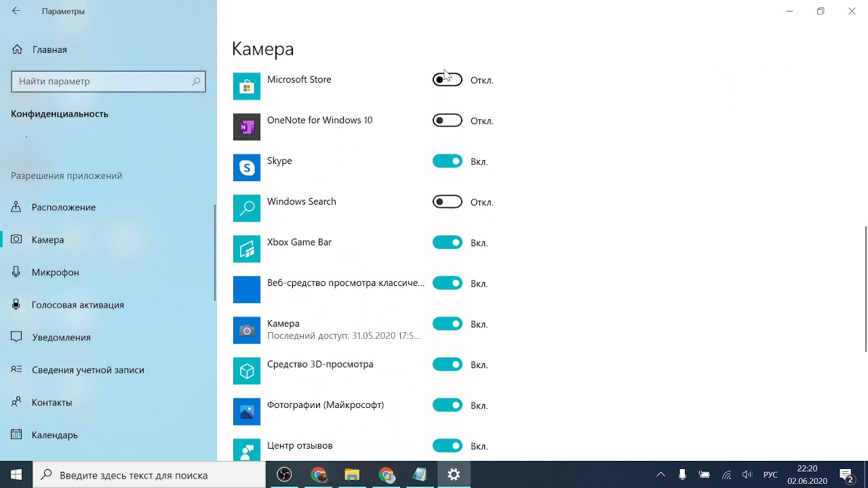868x488 pixels.
Task: Go back with the arrow in title bar
Action: pos(16,12)
